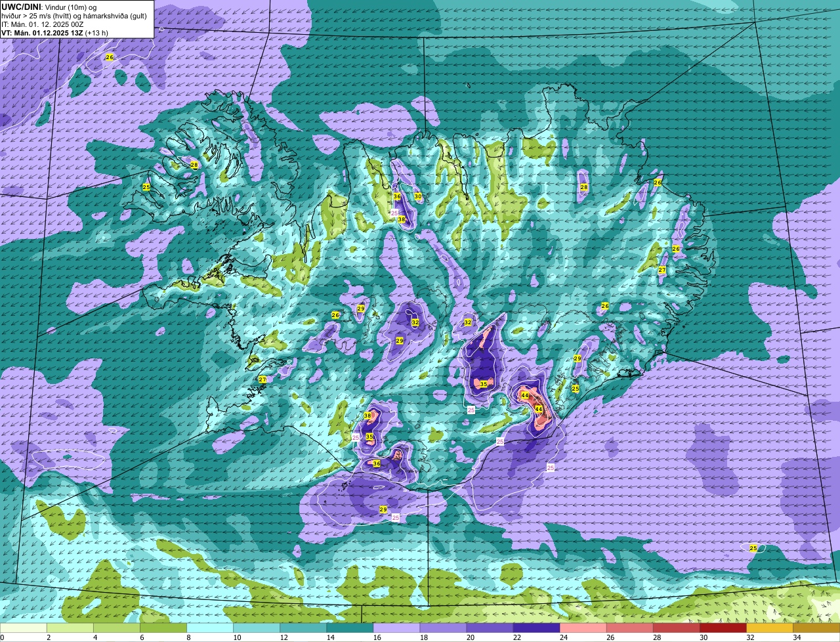Click the '4' tick label on the colour scale
The height and width of the screenshot is (642, 840).
94,637
